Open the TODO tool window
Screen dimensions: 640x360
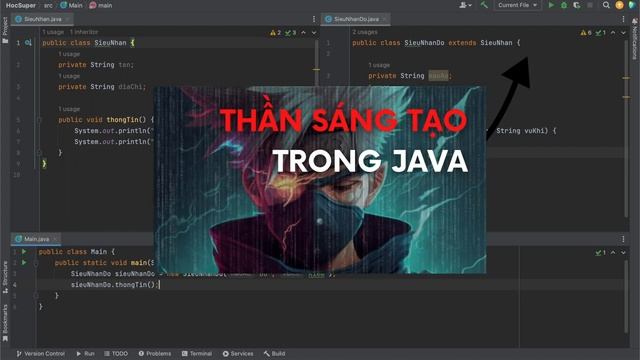tap(116, 353)
